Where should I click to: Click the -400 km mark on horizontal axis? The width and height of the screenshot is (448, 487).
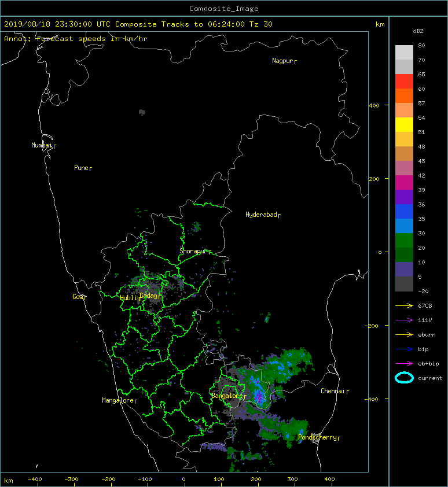35,479
